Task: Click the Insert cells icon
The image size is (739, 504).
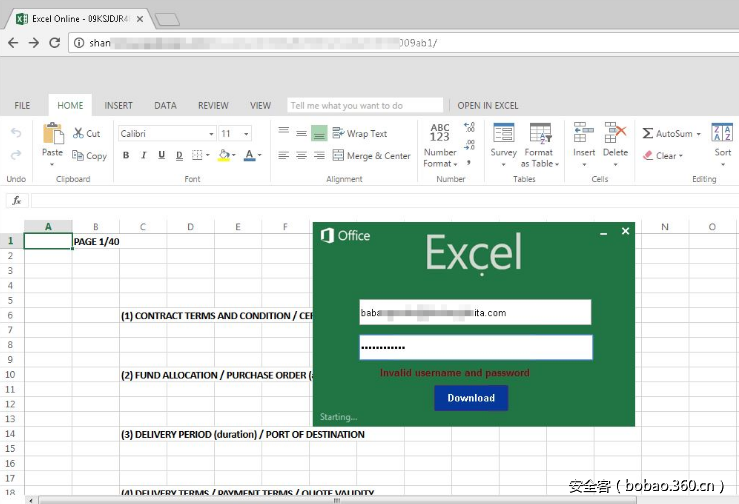Action: [583, 134]
